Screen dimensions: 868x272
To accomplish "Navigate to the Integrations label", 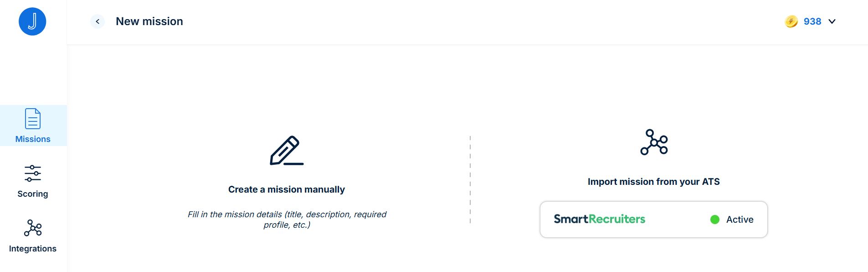I will tap(33, 249).
